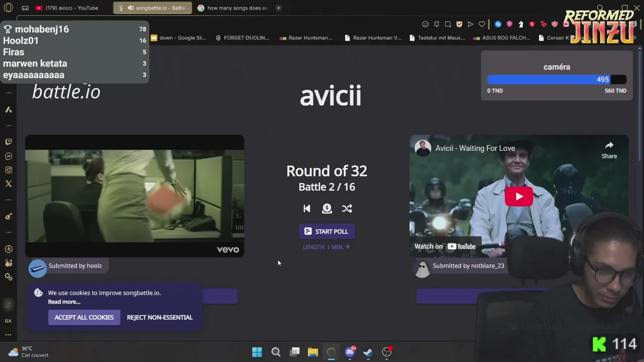
Task: Click the caméra donation progress bar
Action: pyautogui.click(x=556, y=79)
